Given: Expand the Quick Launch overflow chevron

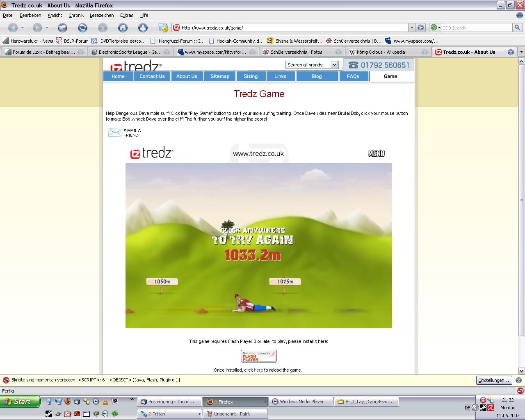Looking at the screenshot, I should (132, 399).
